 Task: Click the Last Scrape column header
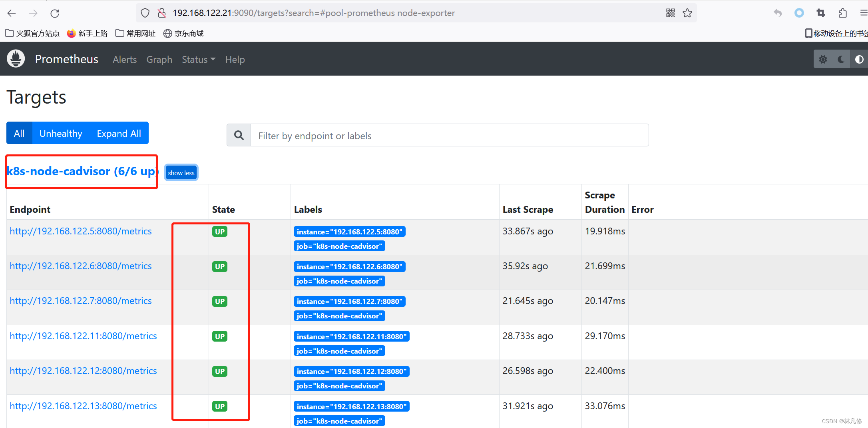click(528, 210)
